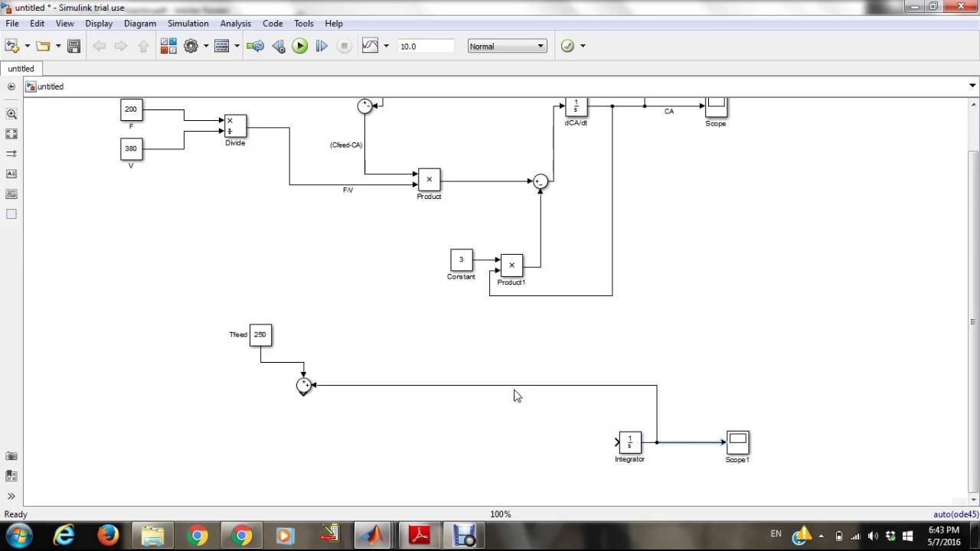Open the Library Browser icon
Viewport: 980px width, 551px height.
(x=168, y=46)
